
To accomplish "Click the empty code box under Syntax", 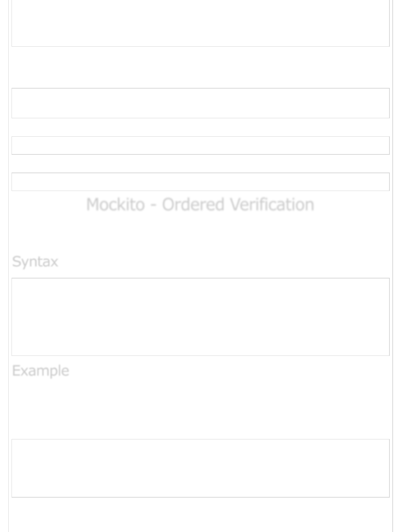I will (200, 317).
